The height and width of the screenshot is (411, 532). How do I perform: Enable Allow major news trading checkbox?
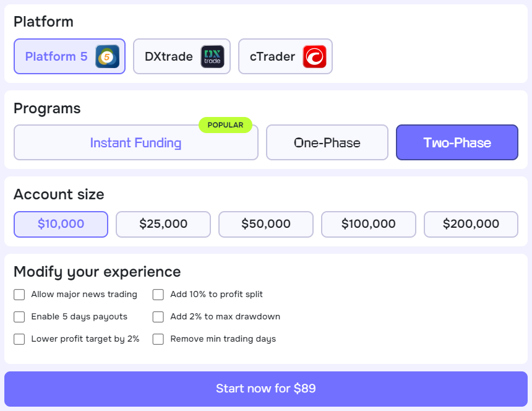point(19,295)
